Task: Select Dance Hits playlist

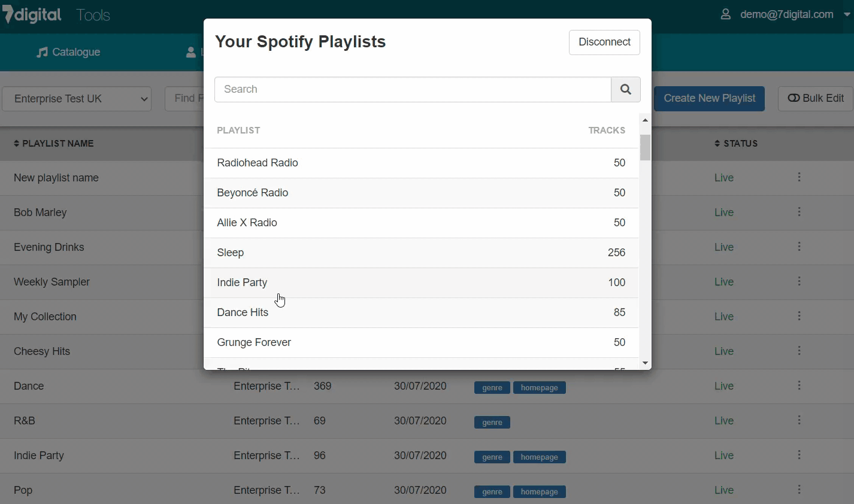Action: [x=421, y=312]
